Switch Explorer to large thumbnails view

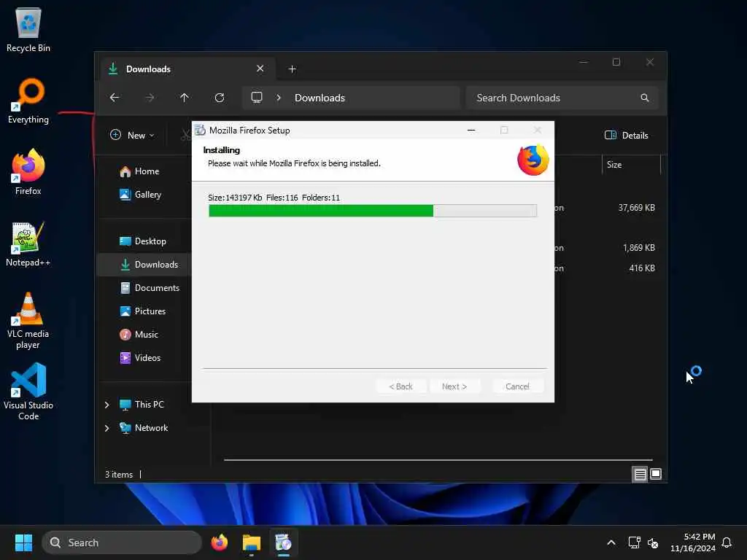[x=656, y=474]
